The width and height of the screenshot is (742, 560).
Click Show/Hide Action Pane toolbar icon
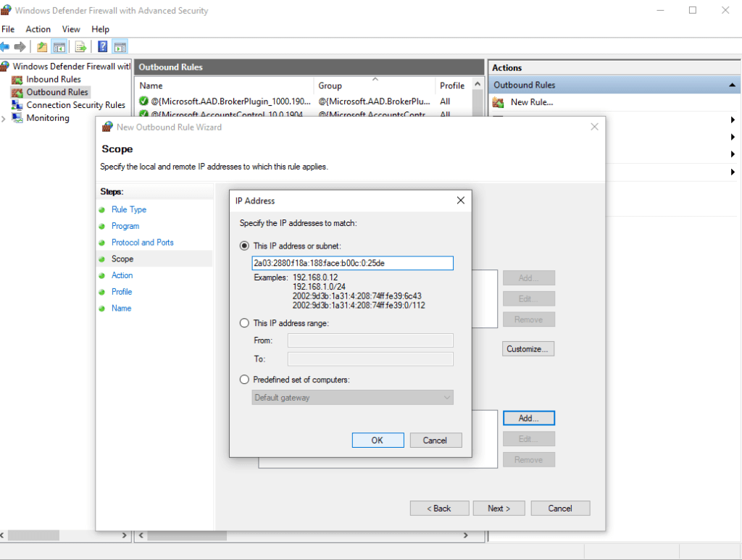pos(120,47)
